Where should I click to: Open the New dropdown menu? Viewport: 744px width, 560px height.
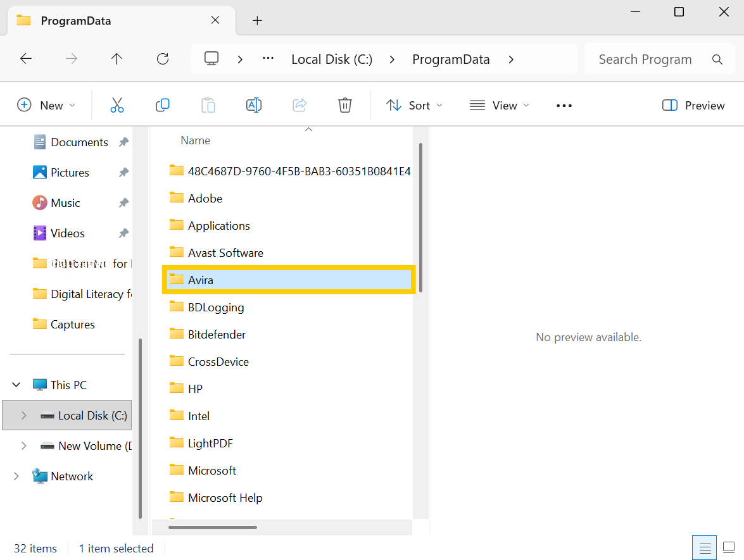(46, 105)
